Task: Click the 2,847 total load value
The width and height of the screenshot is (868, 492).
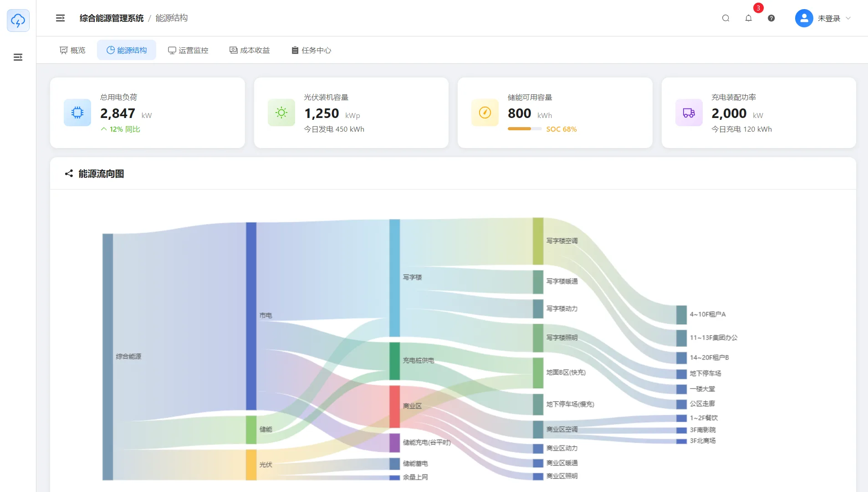Action: pyautogui.click(x=117, y=113)
